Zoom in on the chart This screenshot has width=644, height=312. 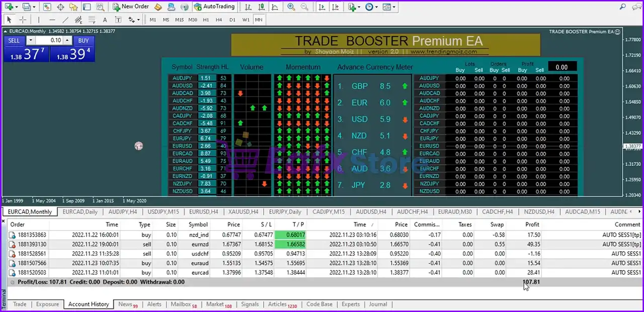tap(291, 7)
